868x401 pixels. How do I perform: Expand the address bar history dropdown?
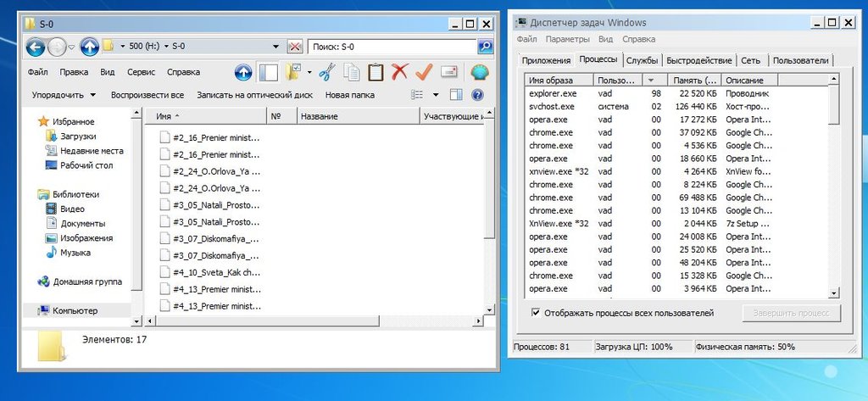tap(276, 47)
